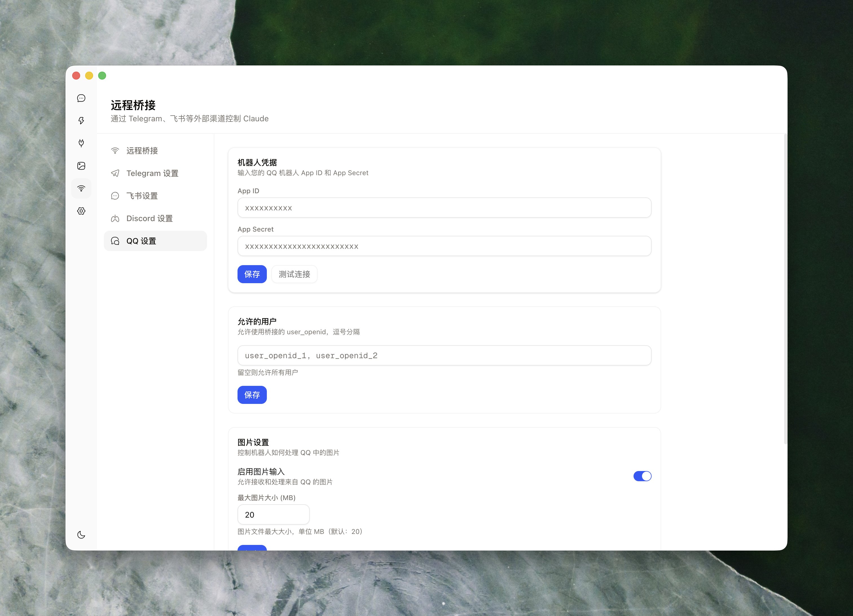
Task: Click the lightning bolt sidebar icon
Action: [x=81, y=121]
